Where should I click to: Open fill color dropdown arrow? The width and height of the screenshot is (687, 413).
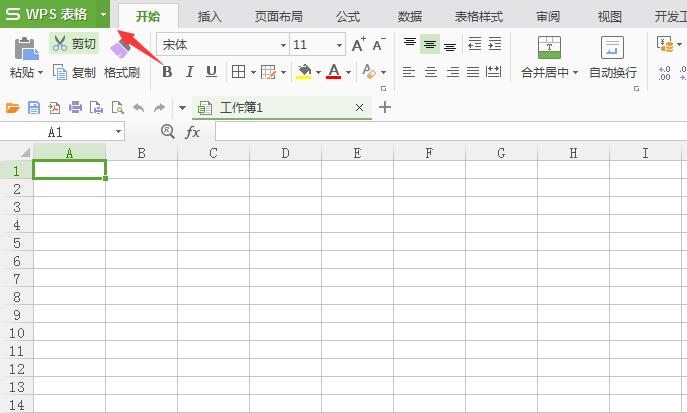point(319,72)
